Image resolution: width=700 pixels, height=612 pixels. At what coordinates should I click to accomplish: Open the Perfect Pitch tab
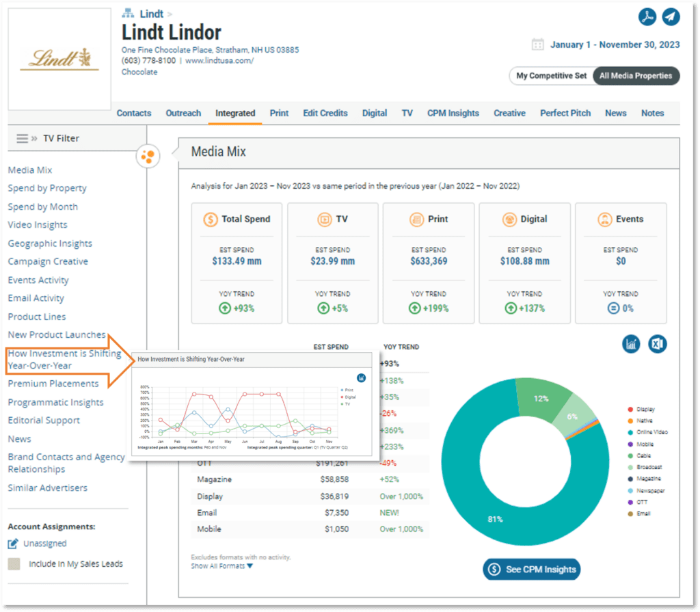565,114
